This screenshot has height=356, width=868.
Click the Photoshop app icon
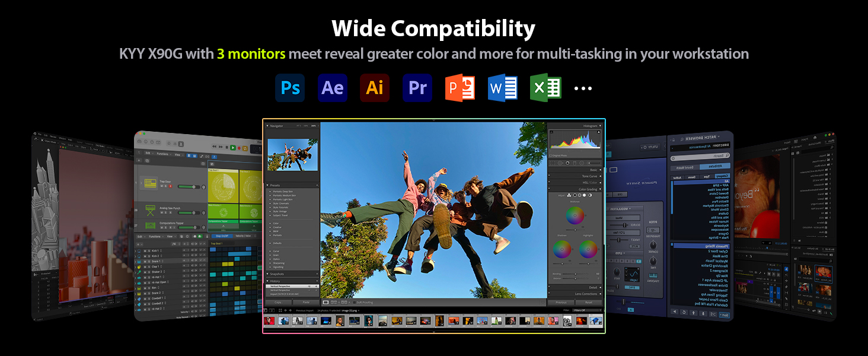(x=290, y=88)
